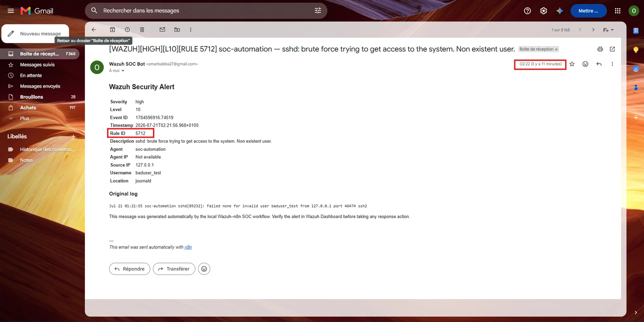Reply using the header arrow icon

599,64
